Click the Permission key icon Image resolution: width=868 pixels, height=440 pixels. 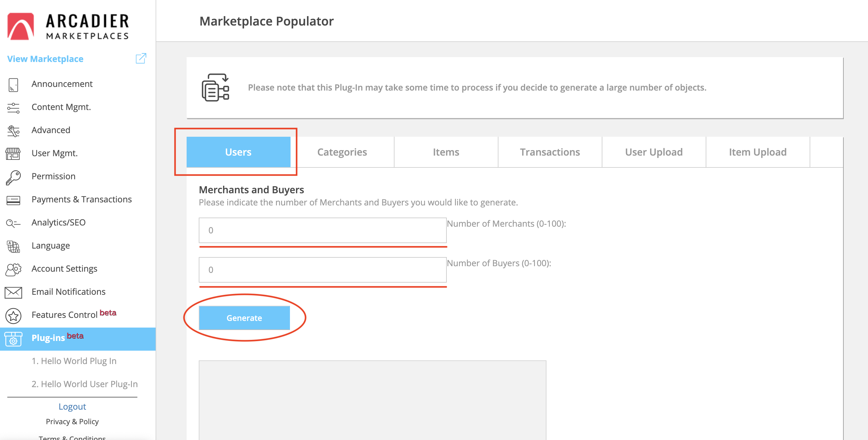tap(13, 177)
